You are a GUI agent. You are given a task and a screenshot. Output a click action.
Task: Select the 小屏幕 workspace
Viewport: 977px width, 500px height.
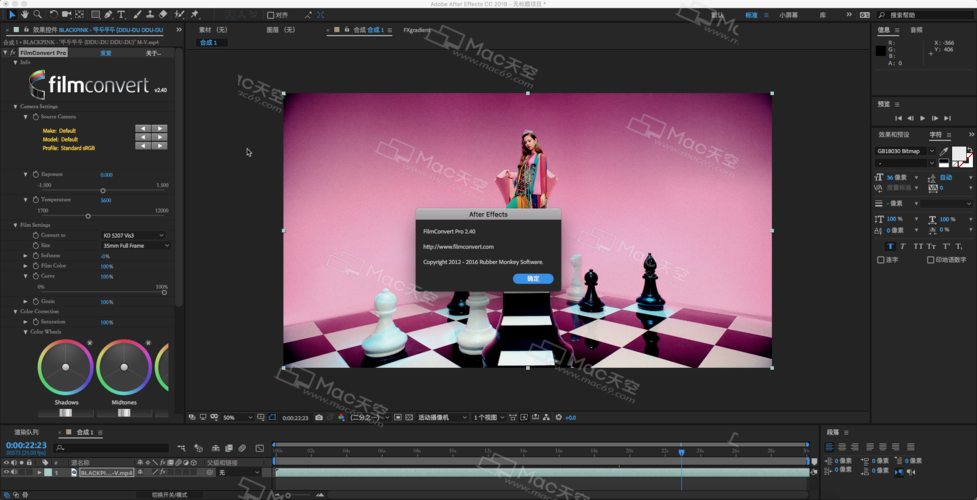pos(788,15)
